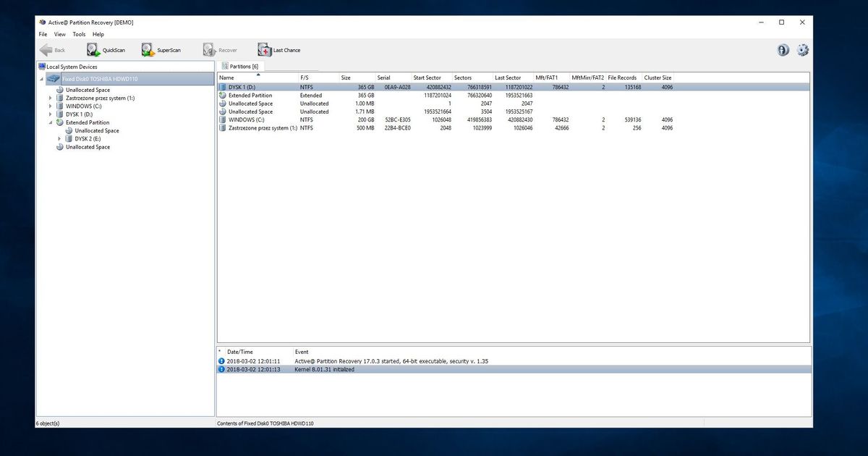Image resolution: width=868 pixels, height=456 pixels.
Task: Click the volume icon of the DYSK 1 (D:) list row
Action: coord(223,87)
